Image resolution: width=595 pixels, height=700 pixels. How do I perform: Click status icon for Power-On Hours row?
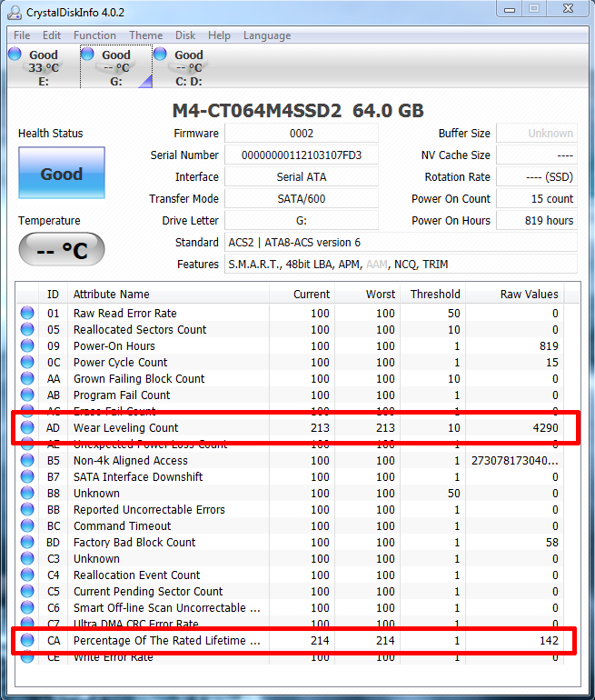coord(27,346)
